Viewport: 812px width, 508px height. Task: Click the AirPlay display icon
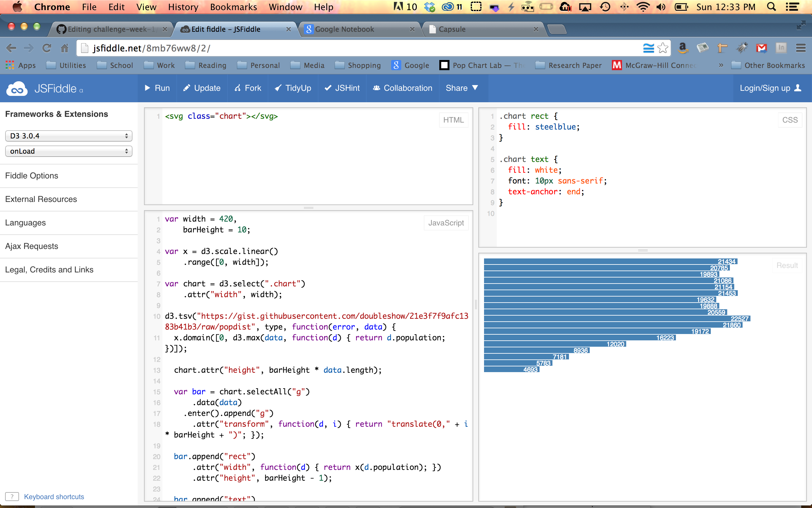(x=585, y=7)
